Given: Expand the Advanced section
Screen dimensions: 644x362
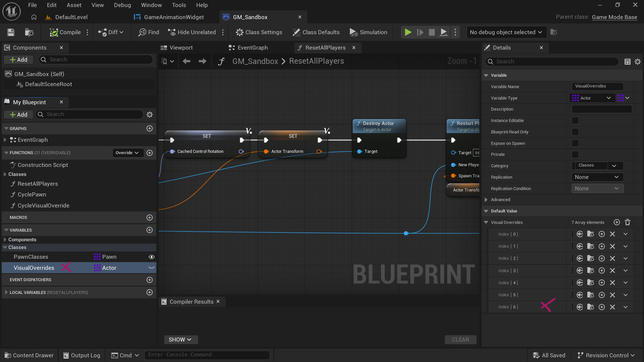Looking at the screenshot, I should 486,200.
